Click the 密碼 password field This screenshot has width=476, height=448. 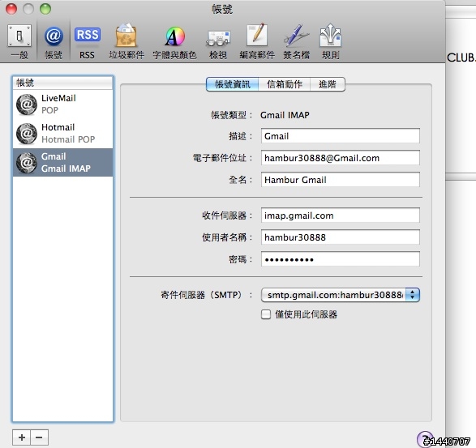pos(341,259)
